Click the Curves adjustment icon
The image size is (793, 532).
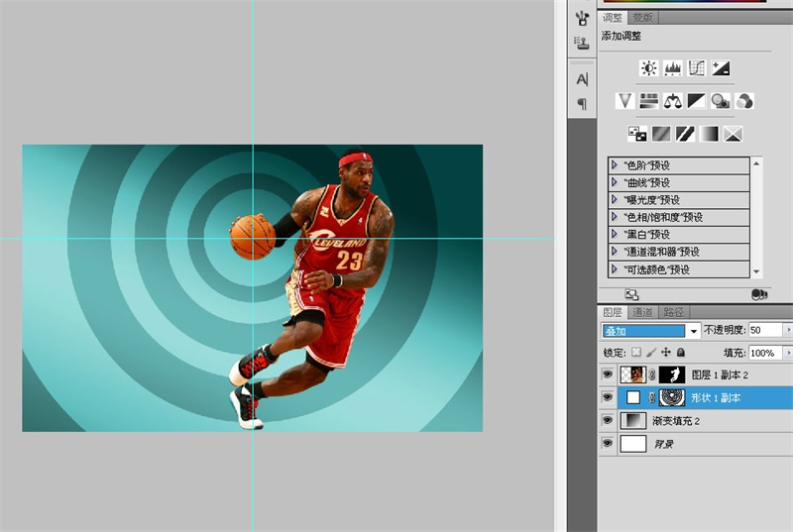tap(697, 68)
